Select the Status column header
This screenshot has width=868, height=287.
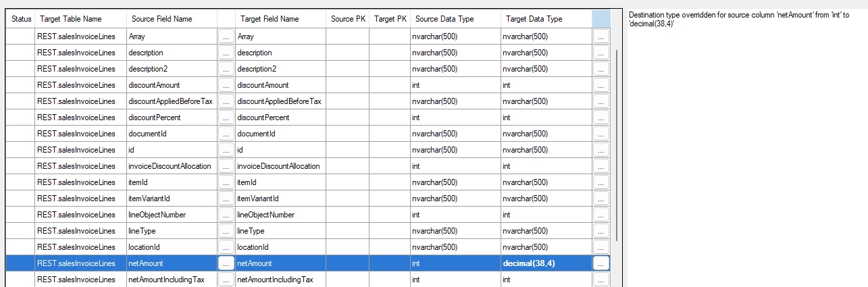coord(21,19)
